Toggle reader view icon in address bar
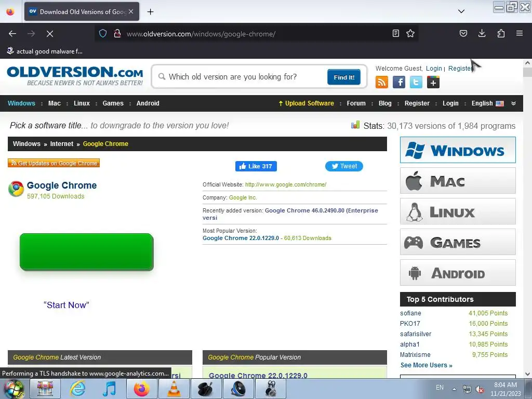The width and height of the screenshot is (532, 399). pos(395,33)
